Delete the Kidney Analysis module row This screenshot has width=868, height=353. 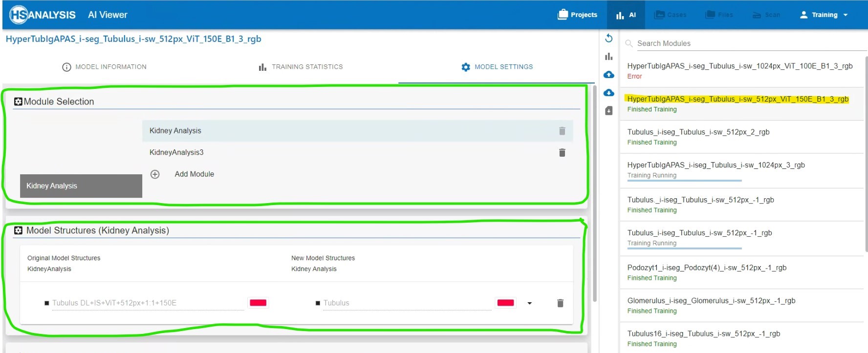coord(562,131)
